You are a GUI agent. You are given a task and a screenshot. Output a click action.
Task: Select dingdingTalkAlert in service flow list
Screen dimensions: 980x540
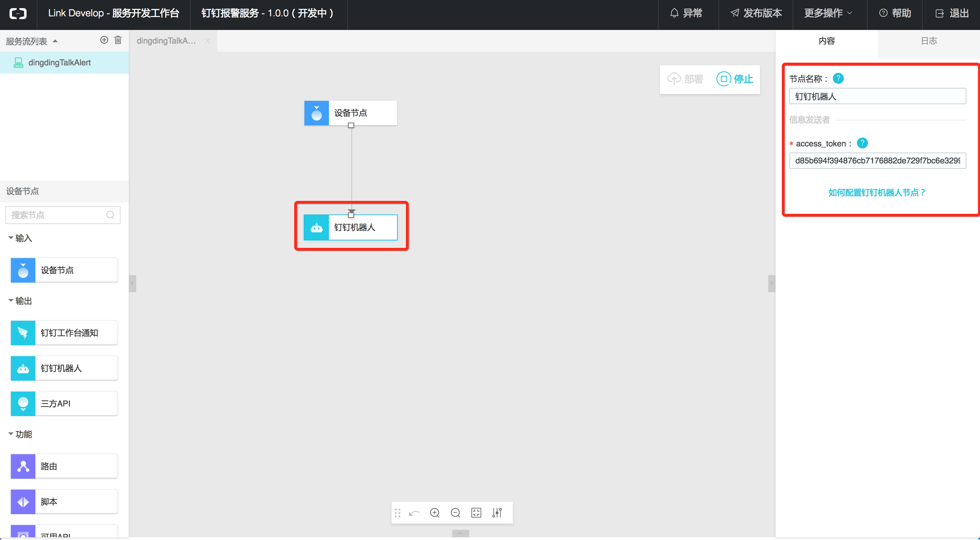click(64, 62)
